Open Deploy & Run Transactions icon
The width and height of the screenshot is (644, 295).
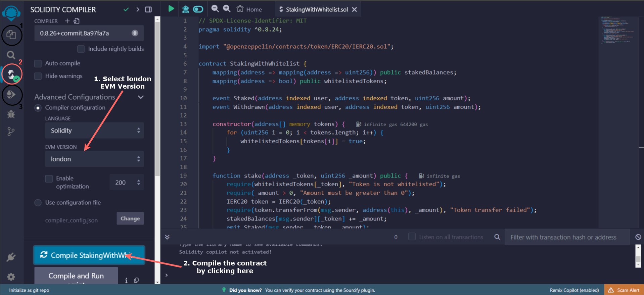[11, 95]
